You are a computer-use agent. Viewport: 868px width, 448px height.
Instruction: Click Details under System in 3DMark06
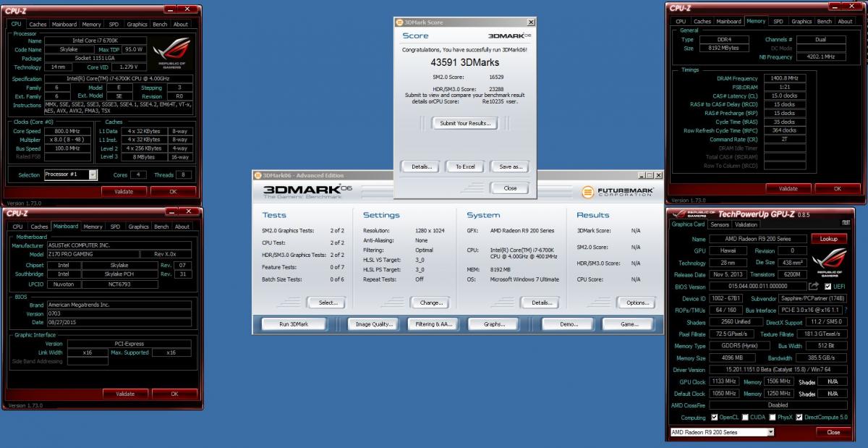(541, 303)
